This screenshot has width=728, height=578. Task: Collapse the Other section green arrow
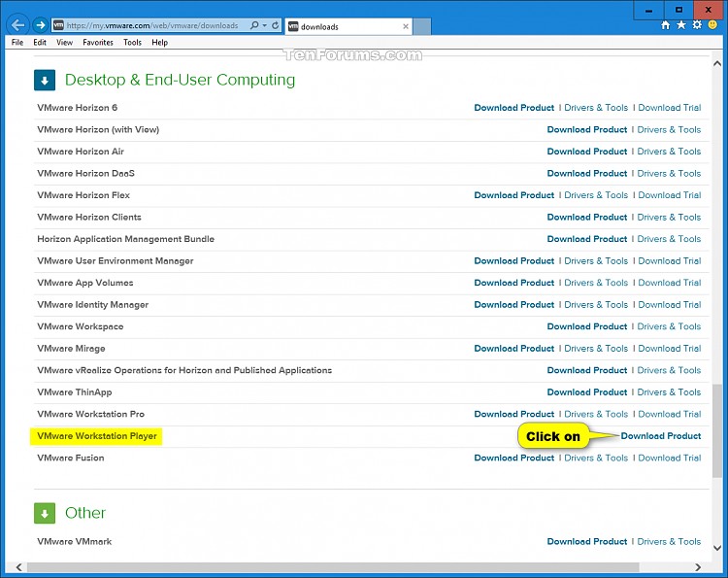coord(45,514)
